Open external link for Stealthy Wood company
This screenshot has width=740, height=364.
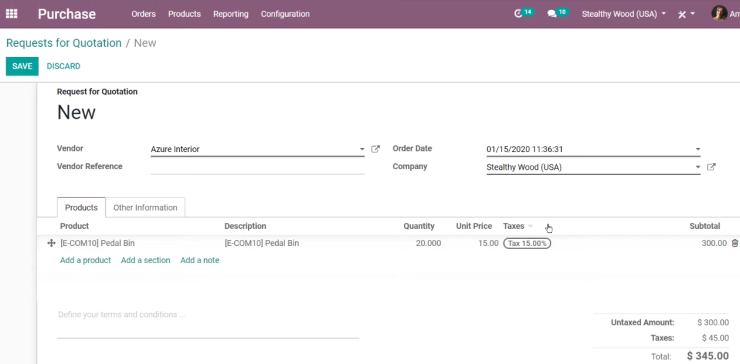[711, 167]
